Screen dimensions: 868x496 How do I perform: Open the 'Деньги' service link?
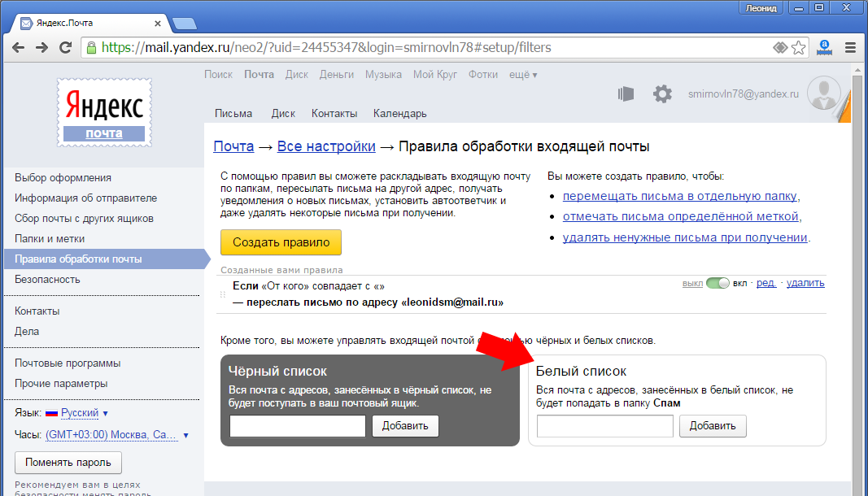tap(337, 75)
